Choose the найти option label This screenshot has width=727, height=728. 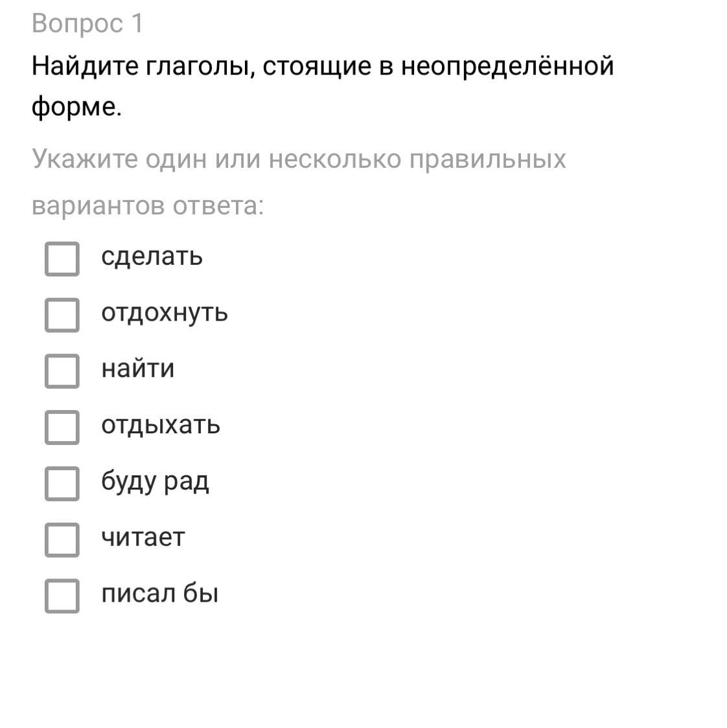click(138, 369)
